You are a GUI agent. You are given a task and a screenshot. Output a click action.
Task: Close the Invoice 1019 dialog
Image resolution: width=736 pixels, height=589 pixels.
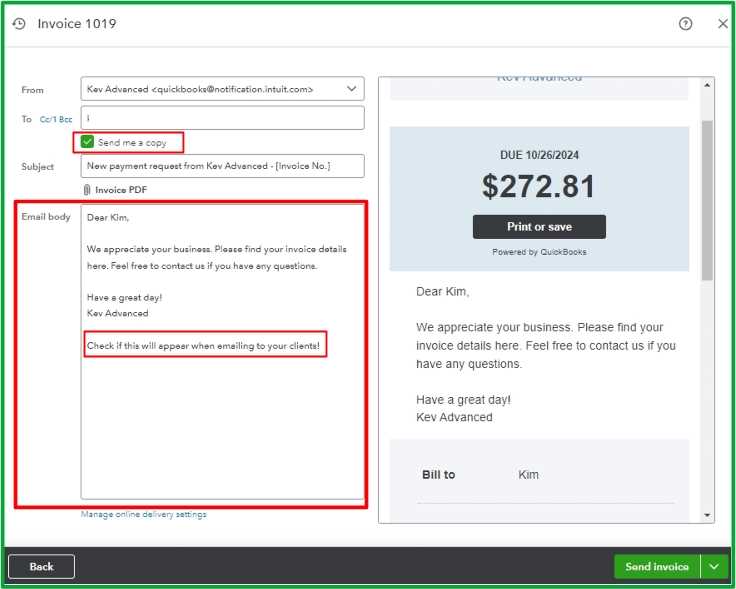[x=723, y=23]
